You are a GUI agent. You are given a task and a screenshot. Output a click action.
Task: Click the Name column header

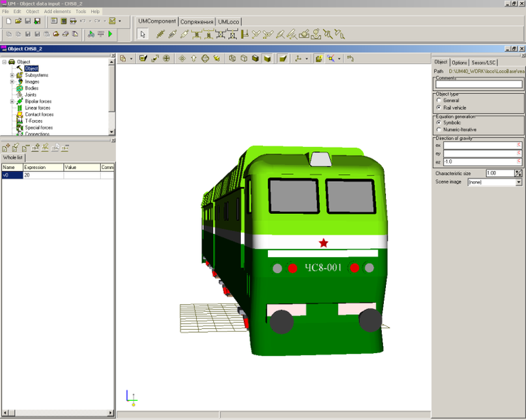pos(12,167)
